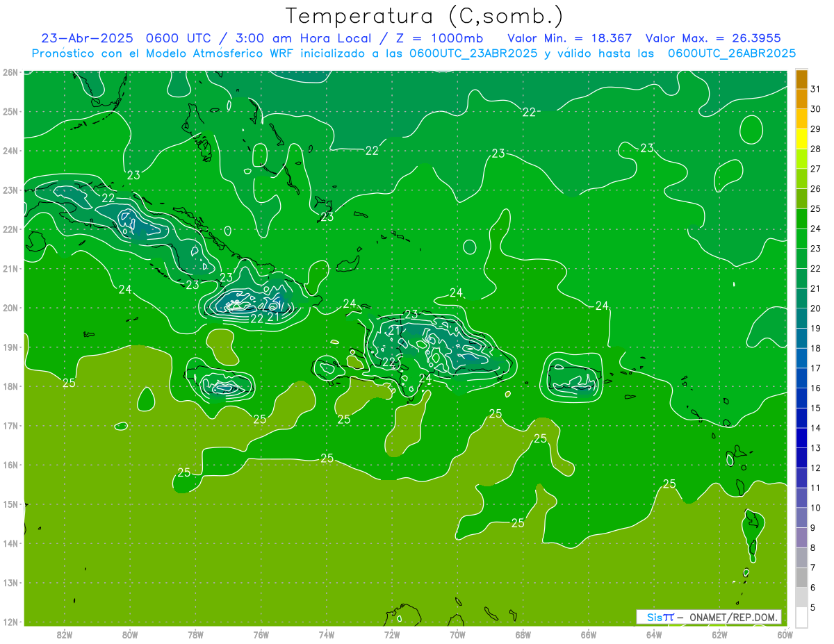Click the '24N' latitude axis label
The height and width of the screenshot is (644, 834).
tap(10, 151)
